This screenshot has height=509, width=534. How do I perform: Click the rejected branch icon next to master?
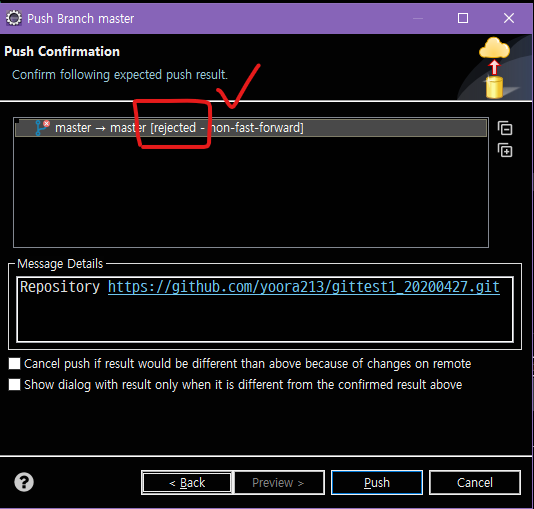42,128
